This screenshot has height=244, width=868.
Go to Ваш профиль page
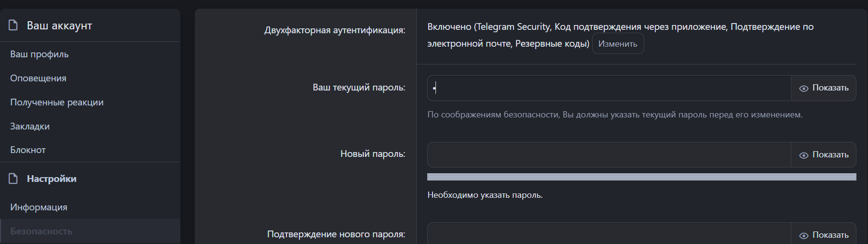[x=40, y=54]
